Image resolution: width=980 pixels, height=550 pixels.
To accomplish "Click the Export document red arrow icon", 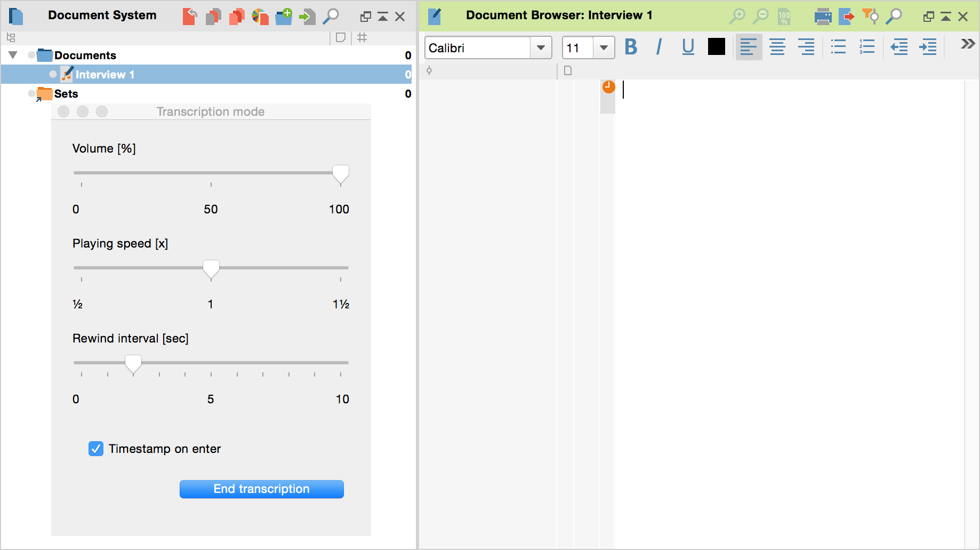I will pos(846,17).
